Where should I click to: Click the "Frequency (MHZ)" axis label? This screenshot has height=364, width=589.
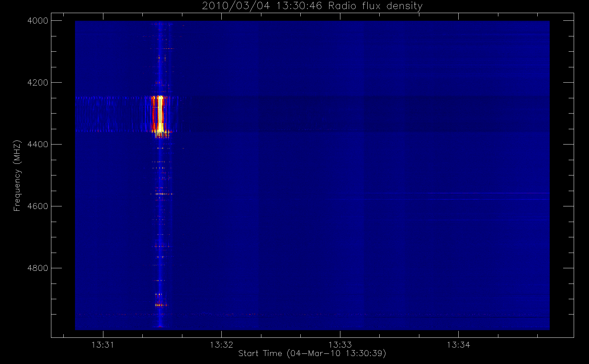coord(17,175)
